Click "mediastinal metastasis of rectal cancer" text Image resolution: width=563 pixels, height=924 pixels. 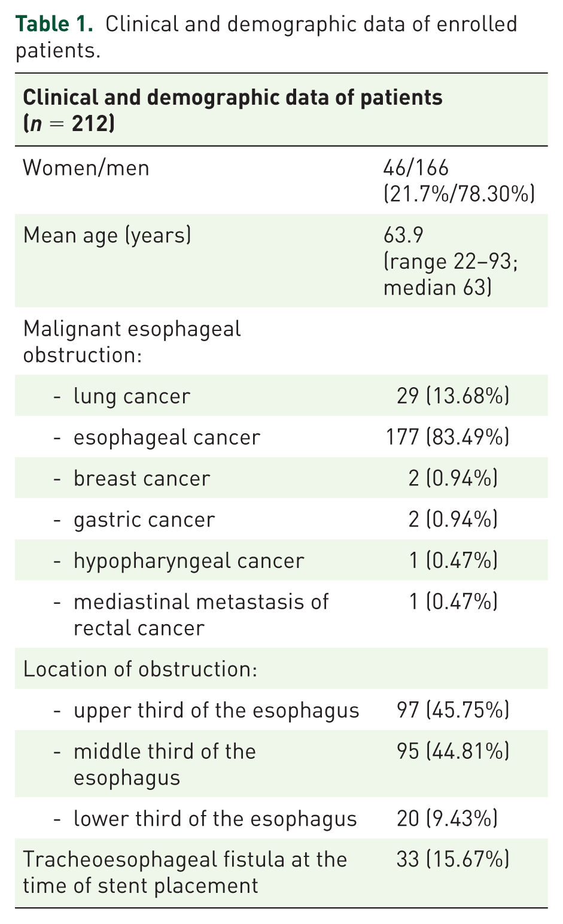coord(201,615)
